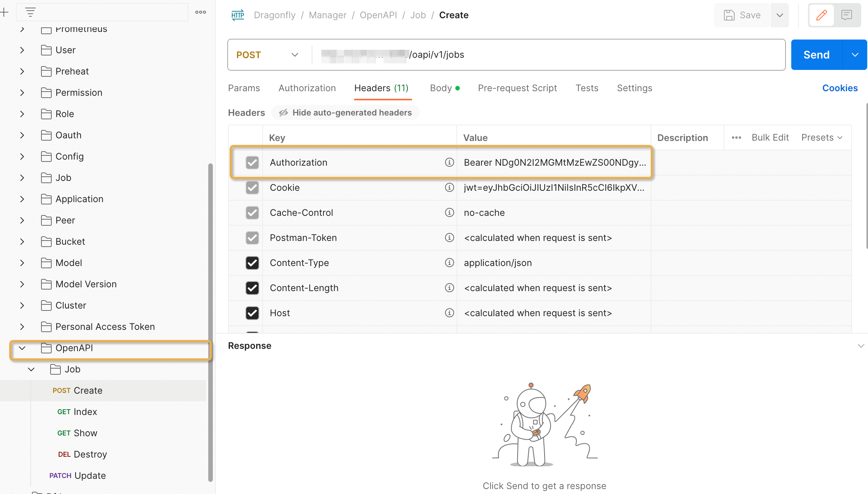Click the info icon for Authorization header
Screen dimensions: 868x494
click(x=449, y=163)
